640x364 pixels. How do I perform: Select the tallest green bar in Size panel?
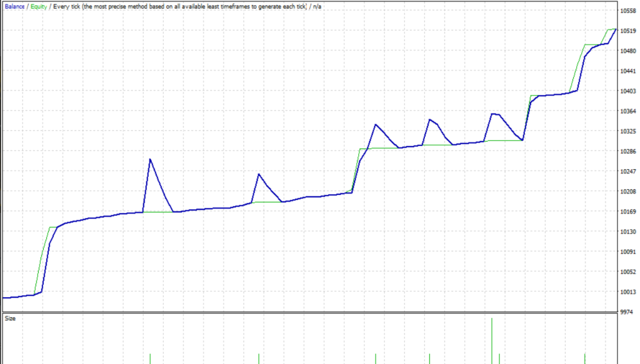[x=492, y=340]
